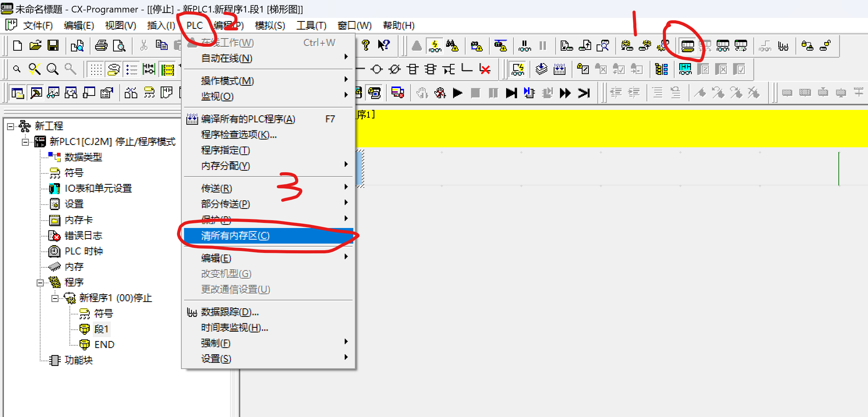
Task: Collapse the 程序 tree node
Action: (x=40, y=283)
